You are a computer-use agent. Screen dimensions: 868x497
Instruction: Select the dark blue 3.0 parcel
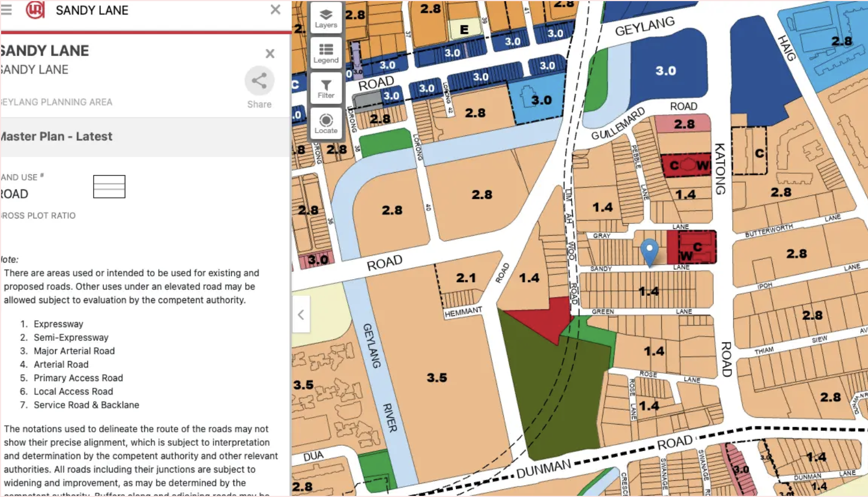666,71
